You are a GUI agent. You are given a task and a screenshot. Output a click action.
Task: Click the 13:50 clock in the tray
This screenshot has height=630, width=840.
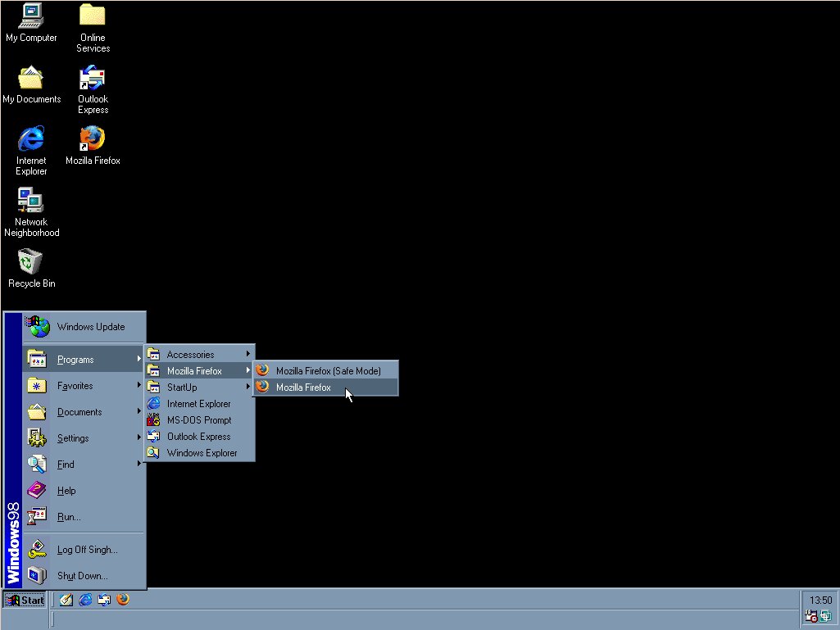point(820,600)
